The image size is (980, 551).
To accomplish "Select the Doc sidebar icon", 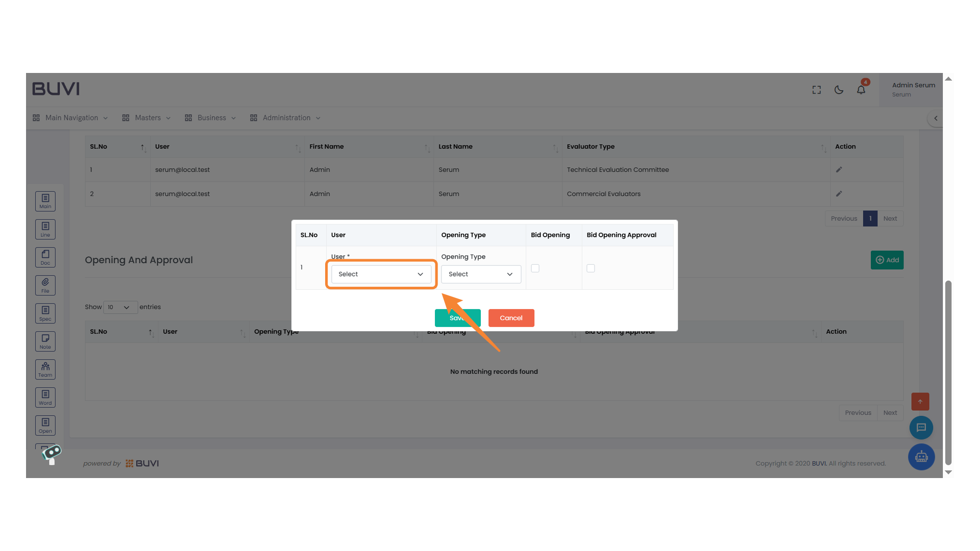I will click(x=45, y=257).
